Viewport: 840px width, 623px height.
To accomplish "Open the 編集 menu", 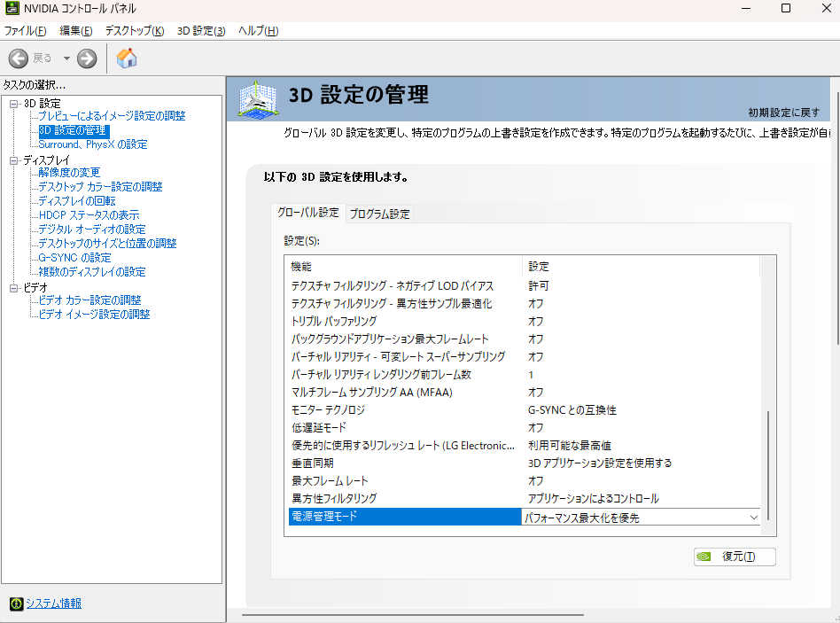I will 75,30.
